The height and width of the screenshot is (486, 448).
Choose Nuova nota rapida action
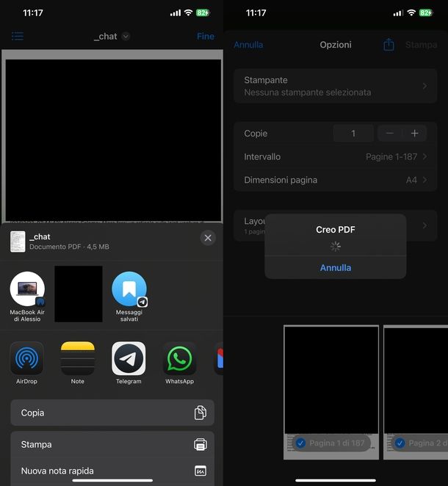click(112, 471)
